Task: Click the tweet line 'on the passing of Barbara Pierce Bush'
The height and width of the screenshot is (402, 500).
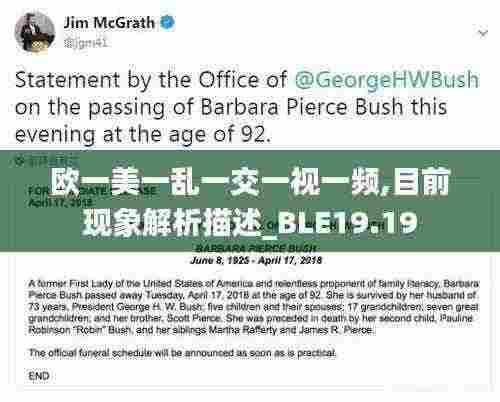Action: (231, 107)
